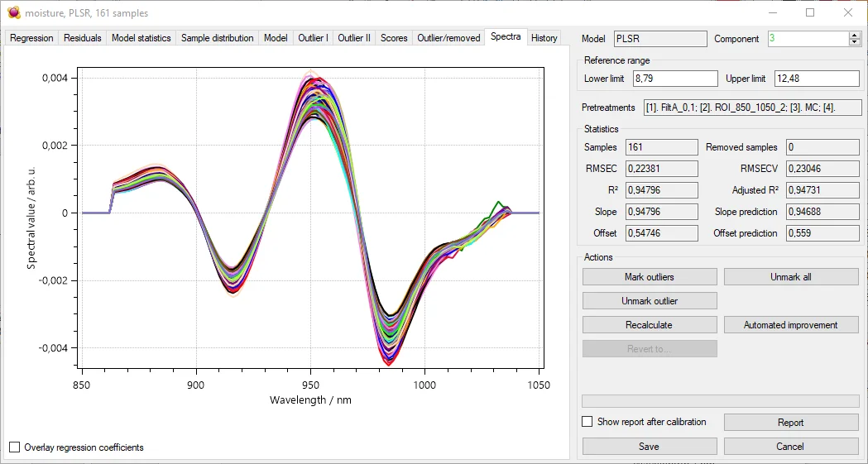Run Automated improvement
Viewport: 868px width, 464px height.
[790, 325]
